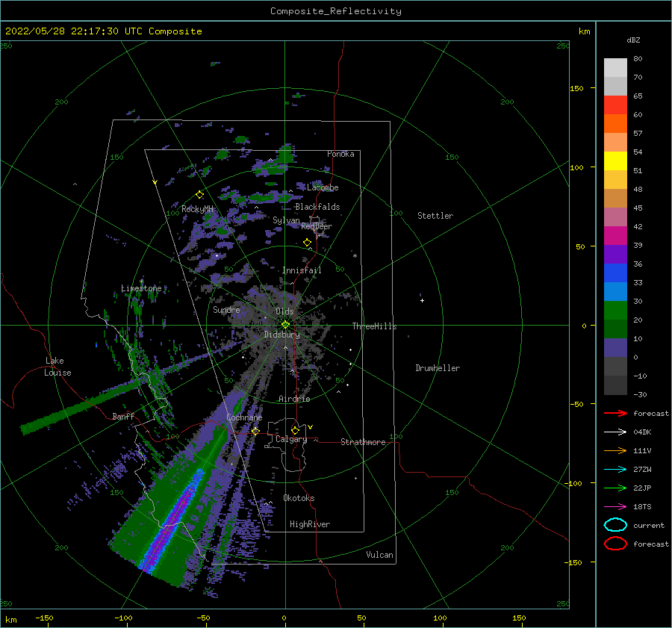Click the Stettler town label

(x=435, y=216)
